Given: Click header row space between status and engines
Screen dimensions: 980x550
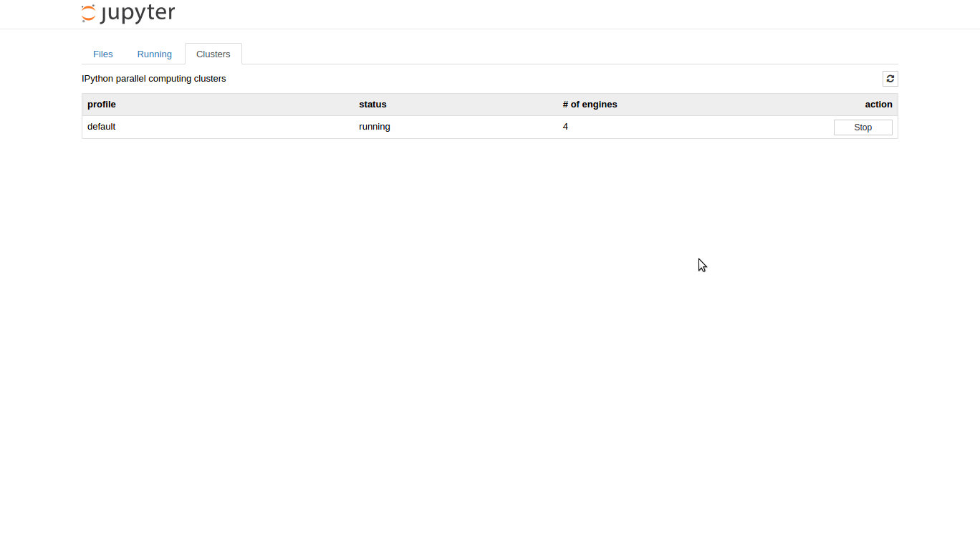Looking at the screenshot, I should tap(473, 105).
